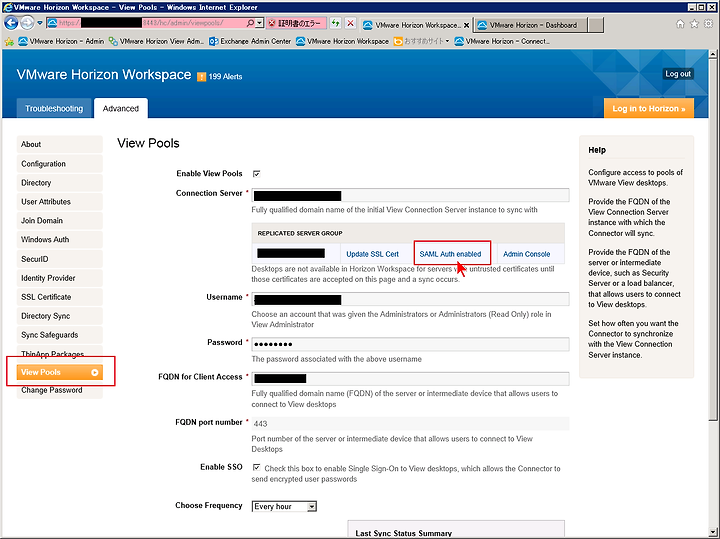Image resolution: width=720 pixels, height=539 pixels.
Task: Open Exchange Admin Center favorite
Action: pos(250,41)
